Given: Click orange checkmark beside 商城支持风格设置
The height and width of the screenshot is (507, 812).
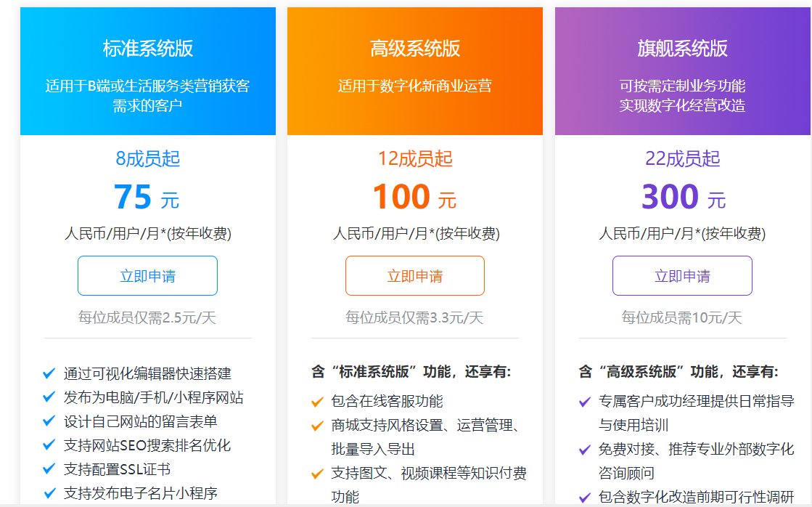Looking at the screenshot, I should tap(317, 426).
